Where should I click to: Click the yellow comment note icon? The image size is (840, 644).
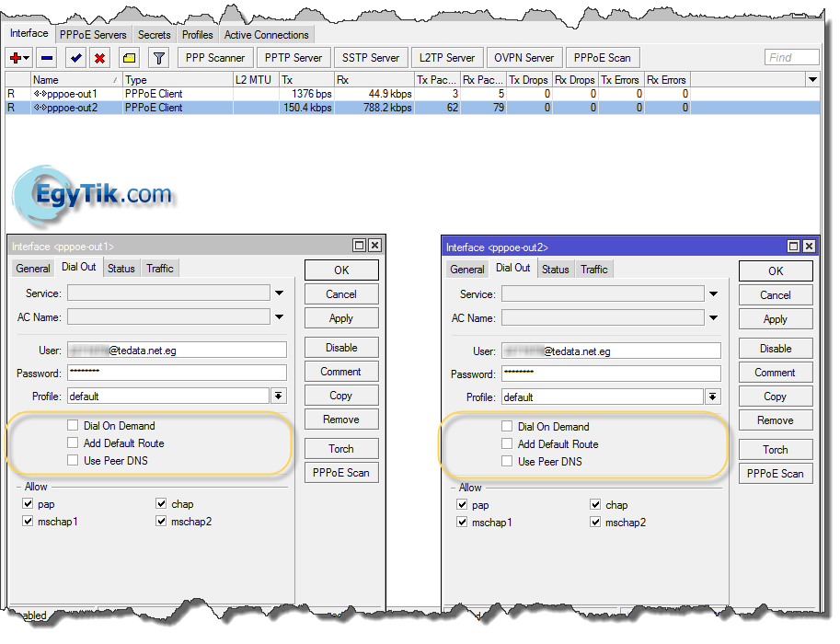coord(129,58)
